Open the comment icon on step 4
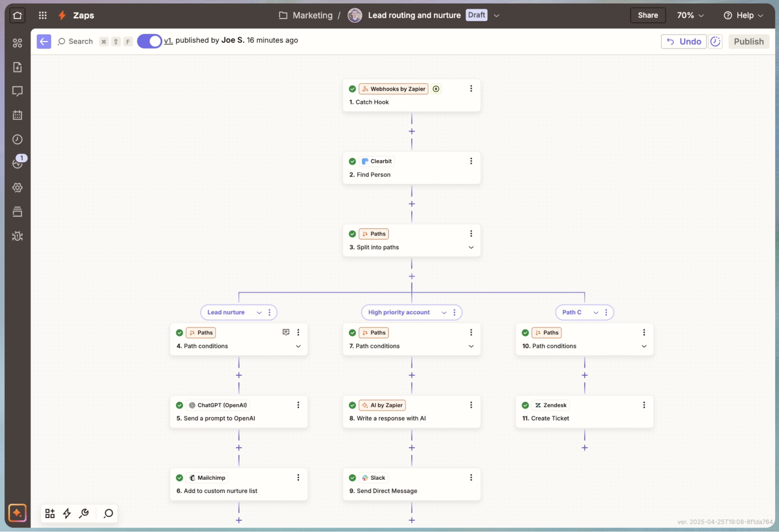The width and height of the screenshot is (779, 532). pos(286,332)
